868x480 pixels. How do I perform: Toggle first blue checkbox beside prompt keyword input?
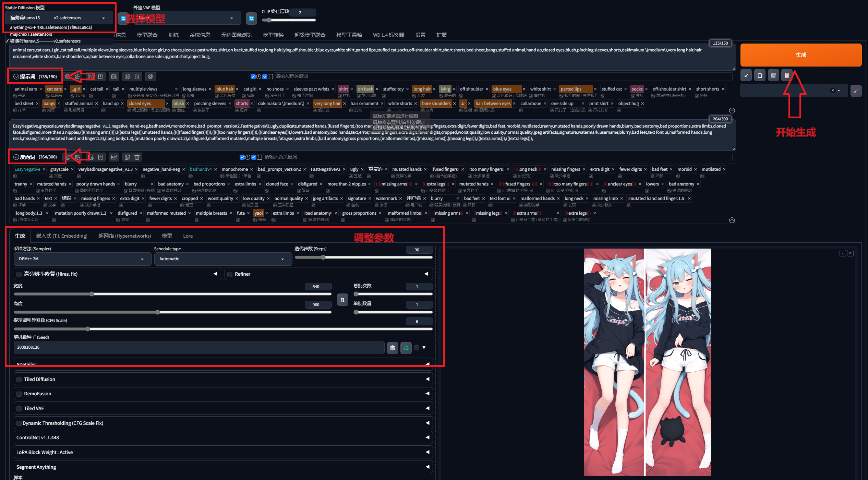tap(253, 76)
